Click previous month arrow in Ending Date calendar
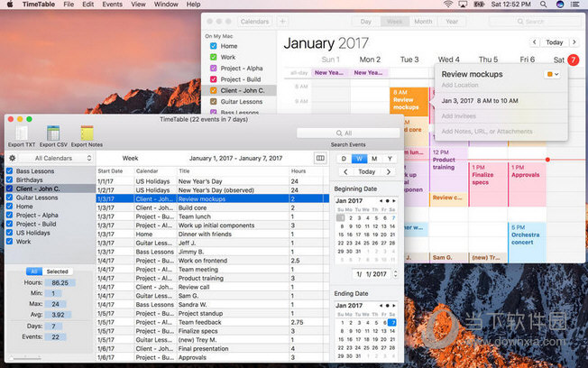 381,306
